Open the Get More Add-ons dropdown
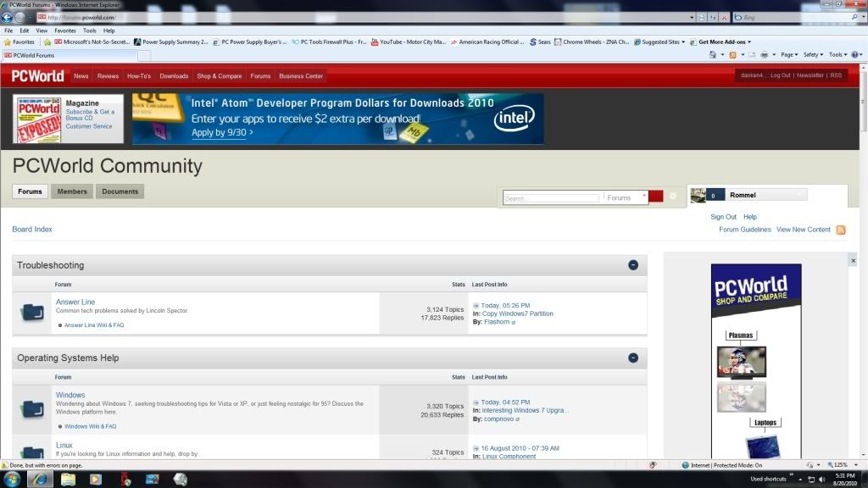 tap(721, 42)
